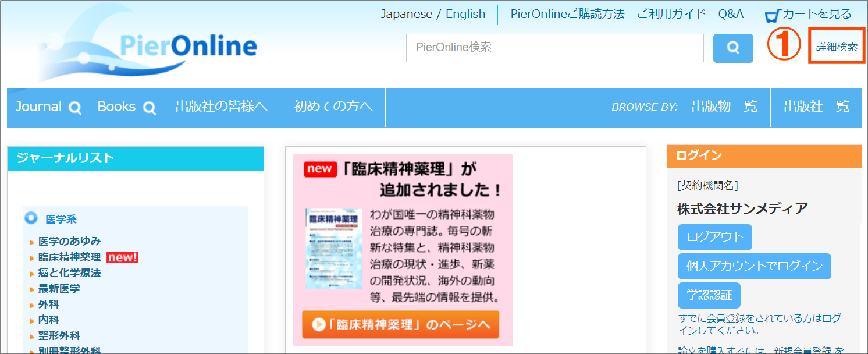Click the magnifier icon beside Journal

(75, 108)
